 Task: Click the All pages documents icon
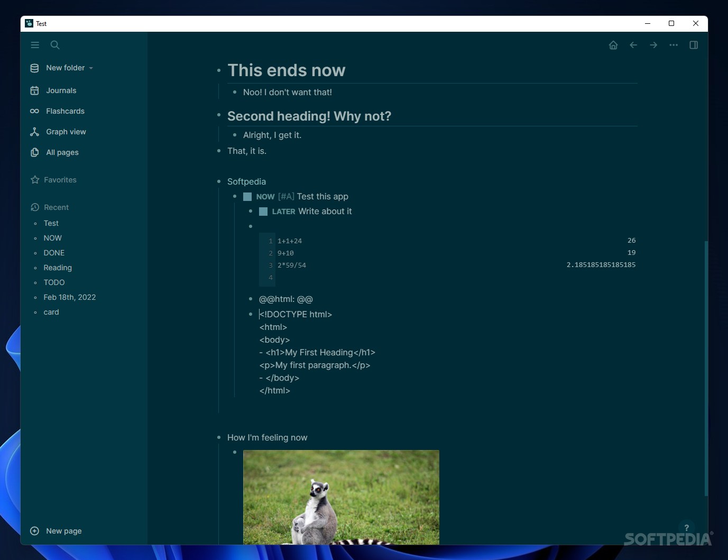coord(34,152)
